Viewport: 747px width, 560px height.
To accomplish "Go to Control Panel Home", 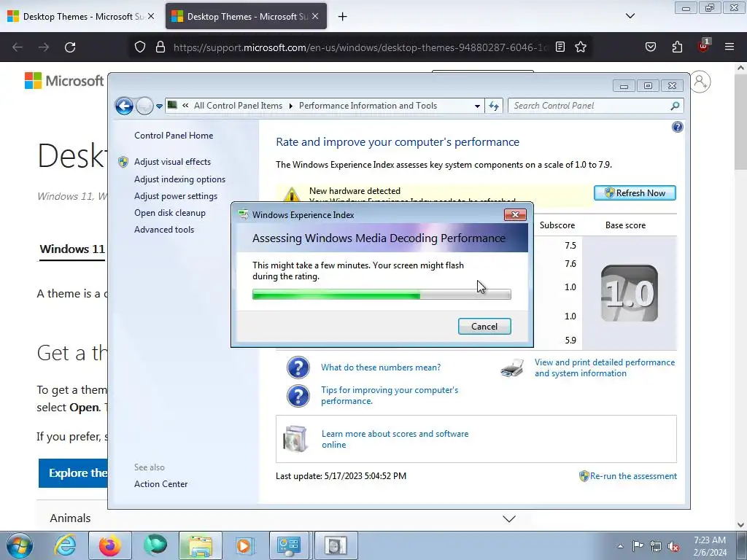I will 174,135.
